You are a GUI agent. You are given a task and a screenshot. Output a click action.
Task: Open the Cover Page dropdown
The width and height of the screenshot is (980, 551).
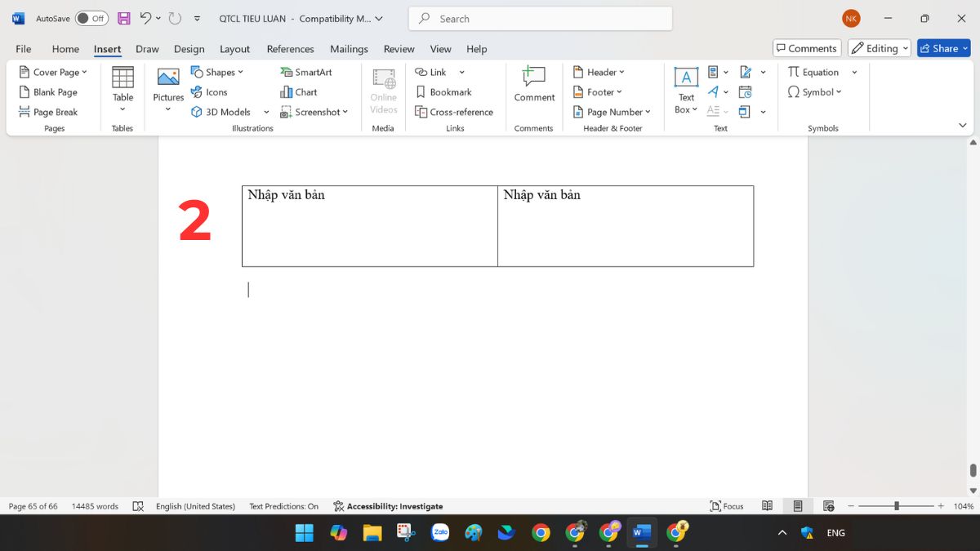[x=53, y=72]
